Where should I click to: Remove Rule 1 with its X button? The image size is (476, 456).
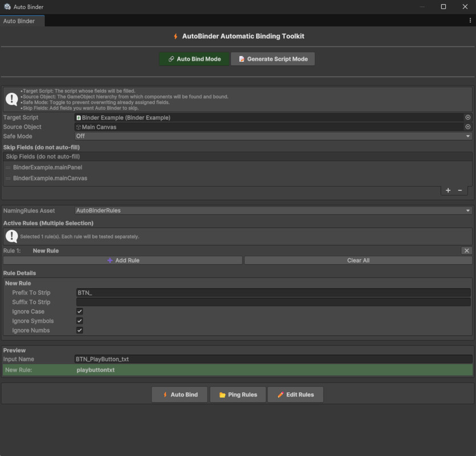(x=466, y=250)
